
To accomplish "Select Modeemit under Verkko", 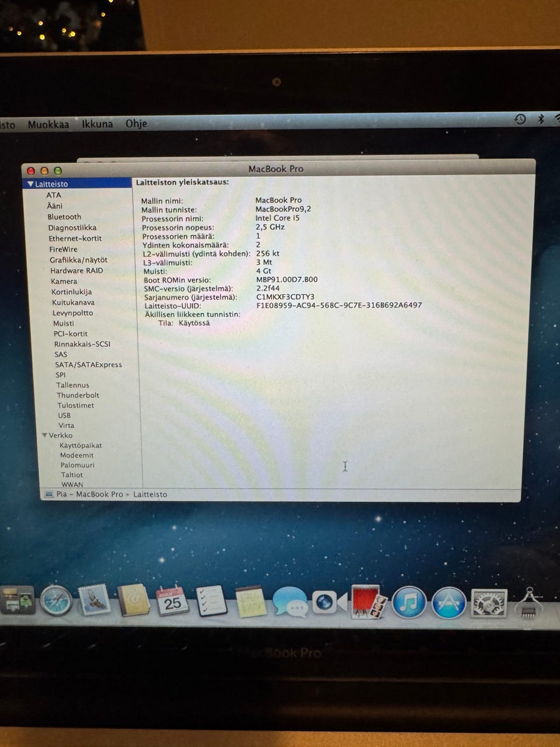I will [76, 455].
